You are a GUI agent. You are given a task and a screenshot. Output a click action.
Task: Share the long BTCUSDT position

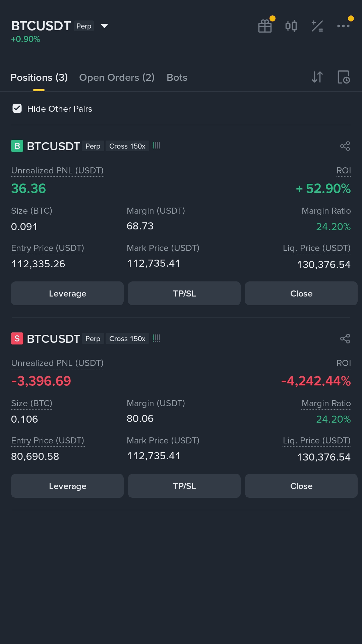(x=345, y=146)
